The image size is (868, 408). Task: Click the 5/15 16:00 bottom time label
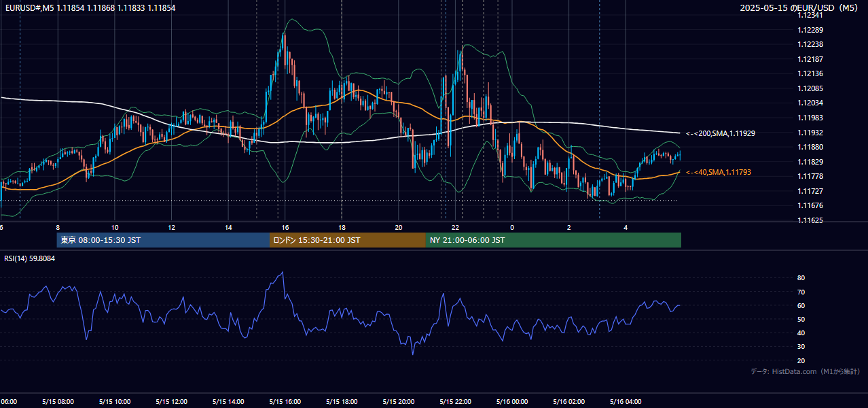point(285,402)
